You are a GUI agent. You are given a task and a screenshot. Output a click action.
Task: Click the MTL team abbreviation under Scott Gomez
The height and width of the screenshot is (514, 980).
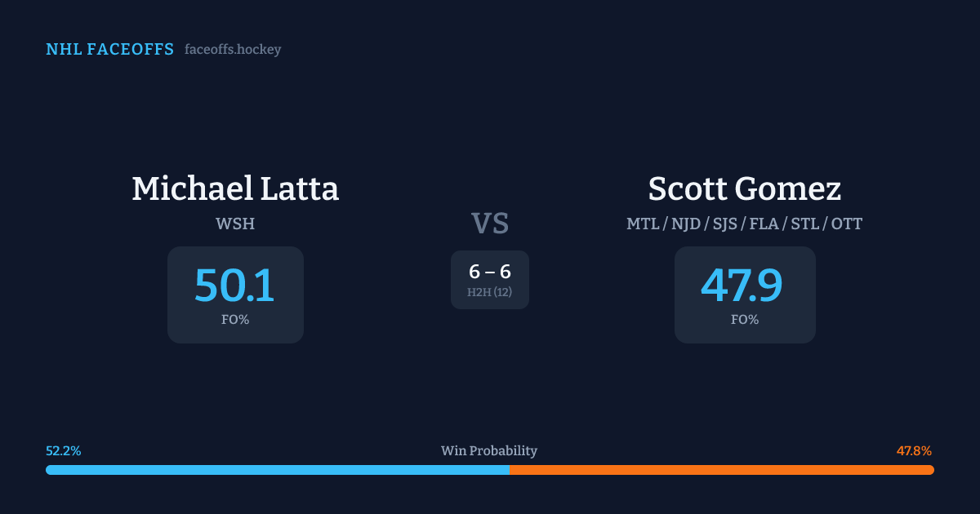(643, 224)
